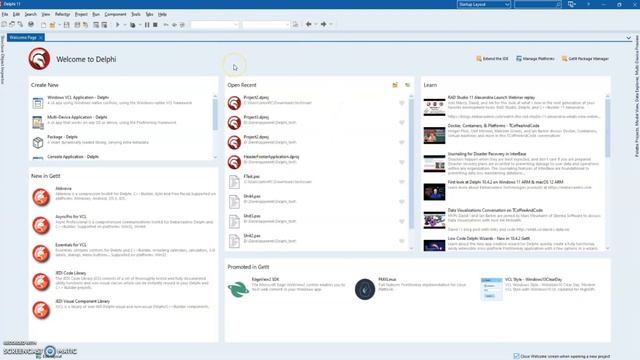Click the Create New list scroll down arrow
Image resolution: width=640 pixels, height=360 pixels.
coord(215,157)
